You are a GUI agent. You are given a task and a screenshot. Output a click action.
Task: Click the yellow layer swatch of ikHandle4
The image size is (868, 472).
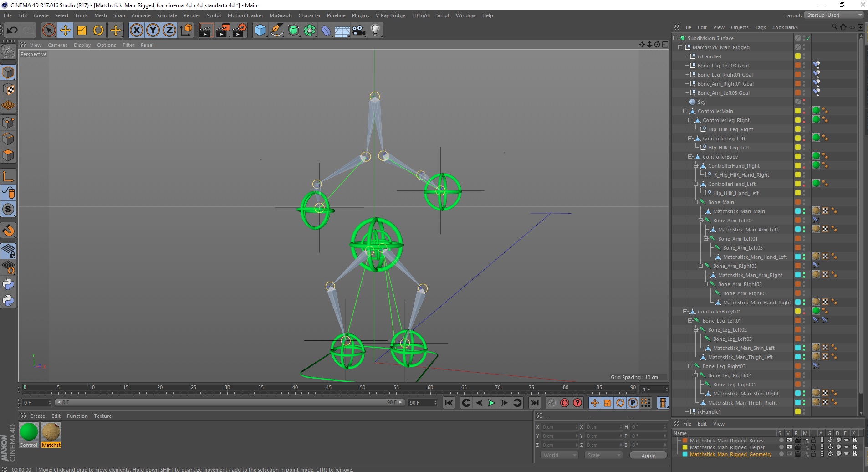coord(798,56)
